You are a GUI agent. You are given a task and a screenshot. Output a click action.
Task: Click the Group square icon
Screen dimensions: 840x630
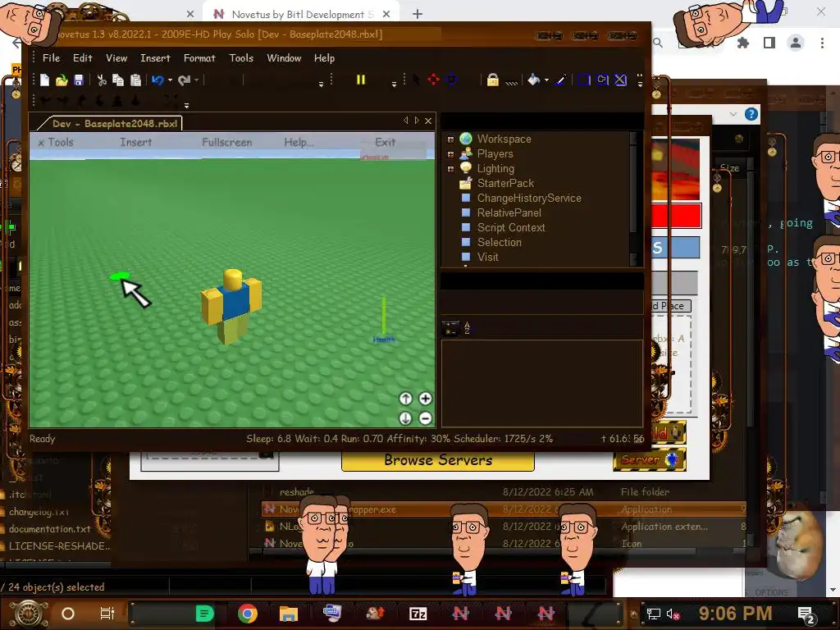click(x=584, y=80)
